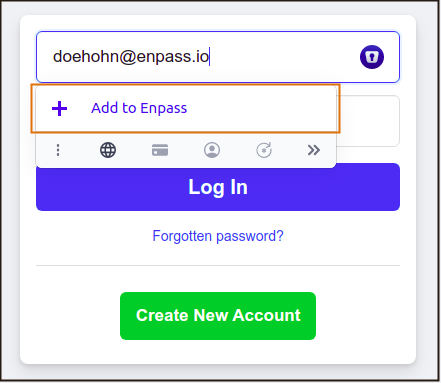Click the person silhouette icon in the toolbar
The width and height of the screenshot is (441, 383).
pyautogui.click(x=212, y=150)
